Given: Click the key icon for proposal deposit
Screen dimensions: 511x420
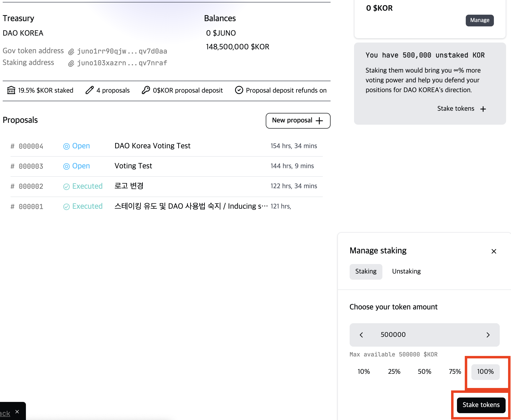Looking at the screenshot, I should point(146,90).
